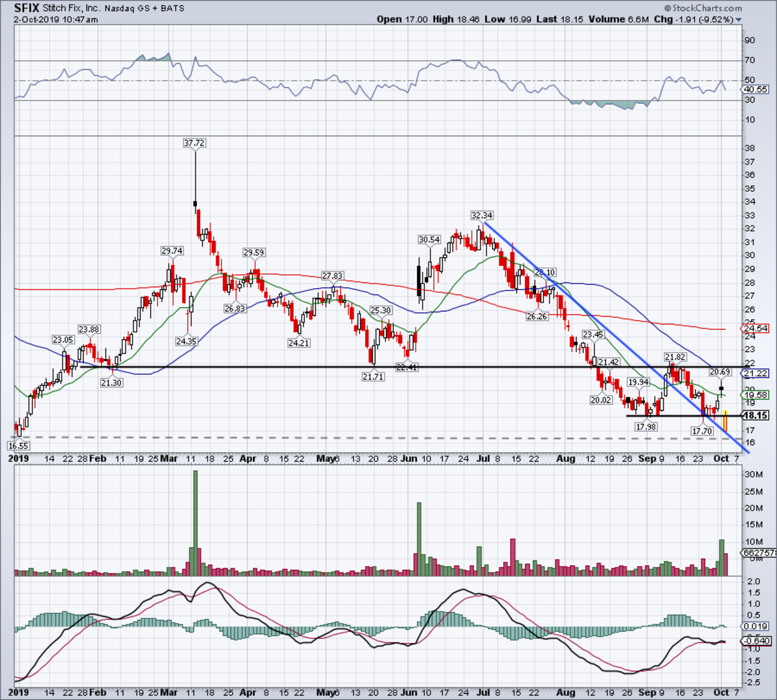Click the tall June green volume bar
The width and height of the screenshot is (777, 700).
coord(419,539)
